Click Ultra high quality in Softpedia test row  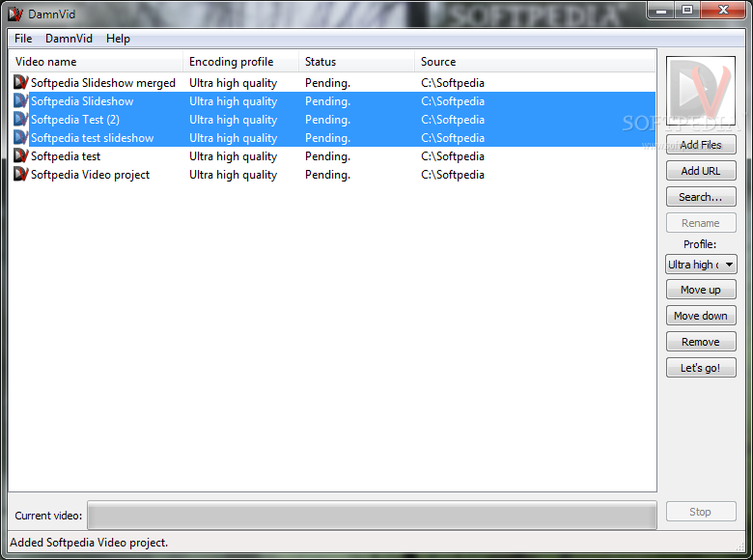coord(233,156)
